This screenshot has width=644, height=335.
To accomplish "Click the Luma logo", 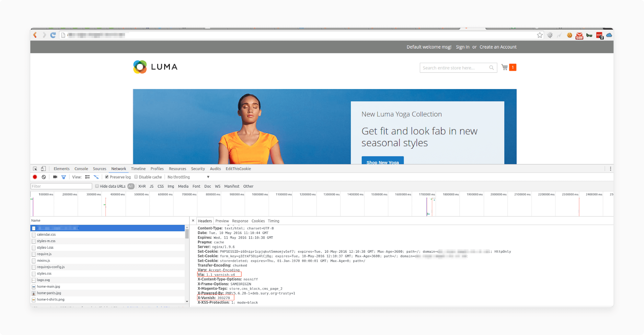I will pos(155,67).
